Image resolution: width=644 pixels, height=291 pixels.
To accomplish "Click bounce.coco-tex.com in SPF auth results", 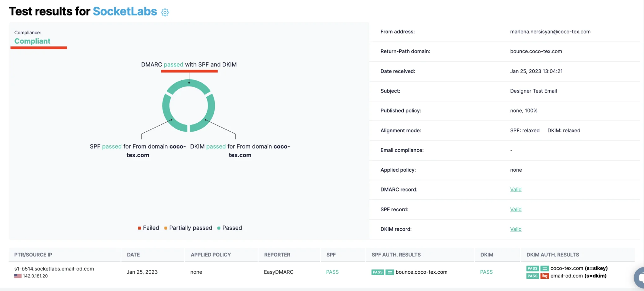I will click(x=421, y=272).
